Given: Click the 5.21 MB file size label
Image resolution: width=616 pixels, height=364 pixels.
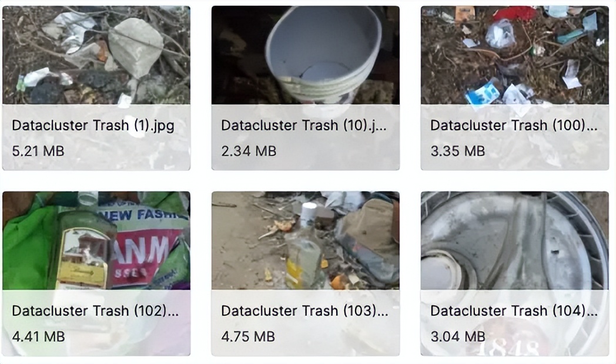Looking at the screenshot, I should point(38,151).
